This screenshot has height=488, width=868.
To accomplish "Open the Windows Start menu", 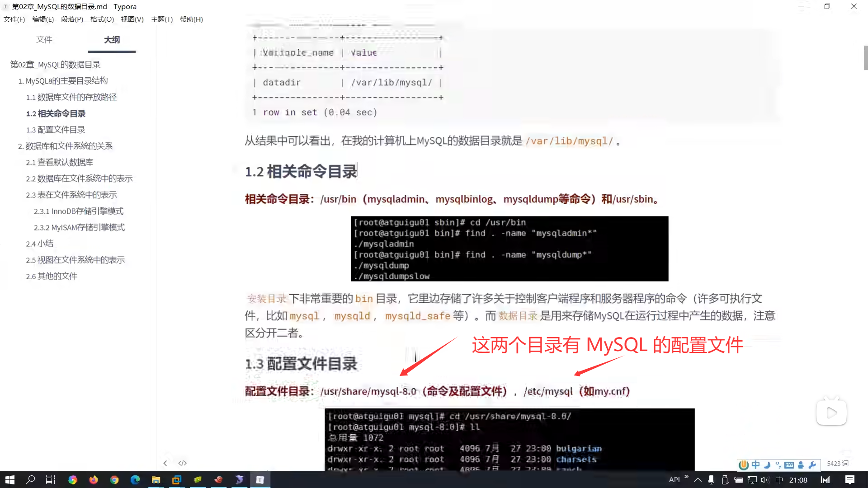I will (10, 480).
